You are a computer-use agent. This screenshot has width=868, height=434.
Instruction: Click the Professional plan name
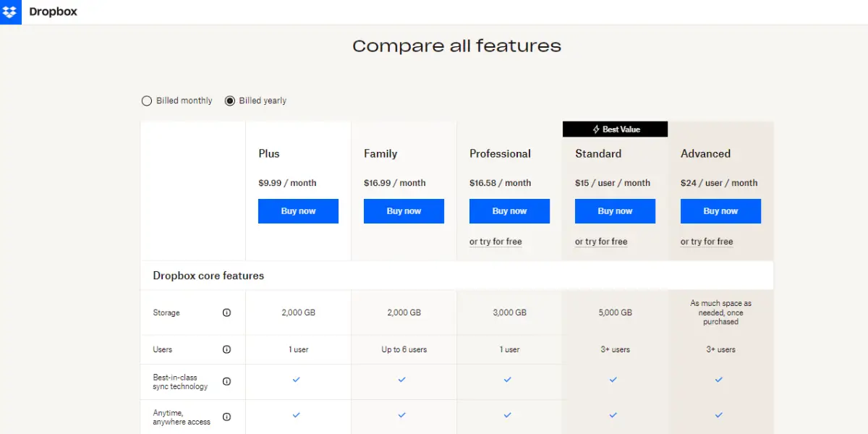point(500,153)
